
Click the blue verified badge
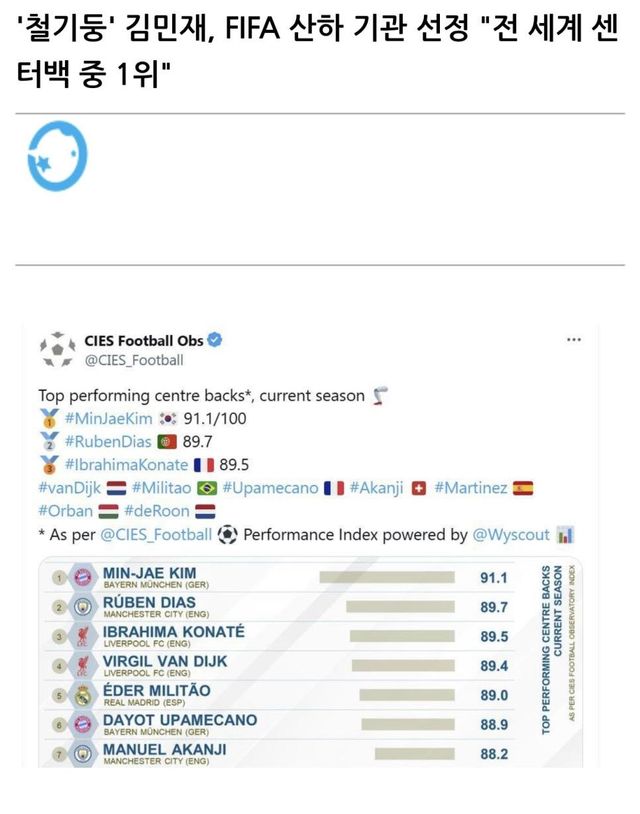click(x=214, y=340)
